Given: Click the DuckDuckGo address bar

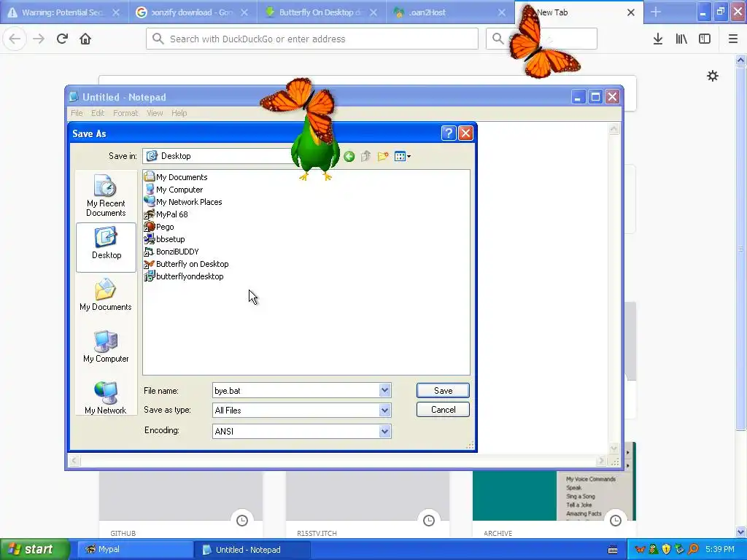Looking at the screenshot, I should point(312,39).
